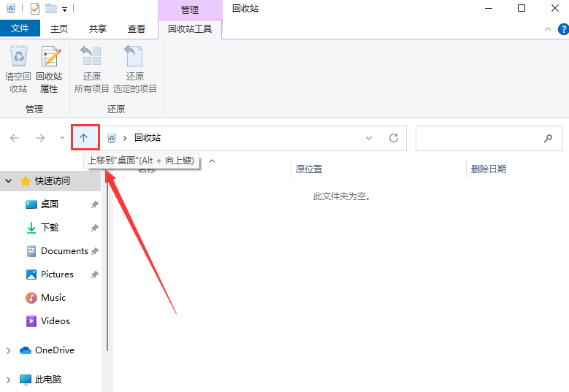The height and width of the screenshot is (392, 569).
Task: Maximize the Recycle Bin window
Action: [522, 8]
